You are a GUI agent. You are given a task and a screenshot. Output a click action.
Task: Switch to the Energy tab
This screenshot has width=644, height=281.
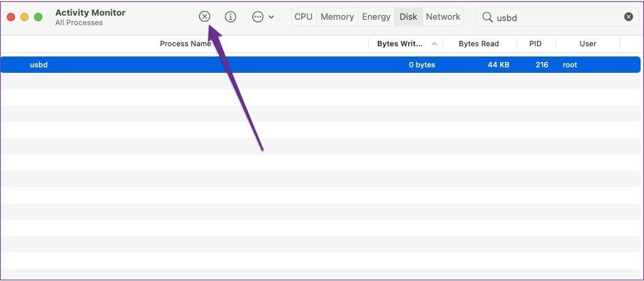coord(376,17)
